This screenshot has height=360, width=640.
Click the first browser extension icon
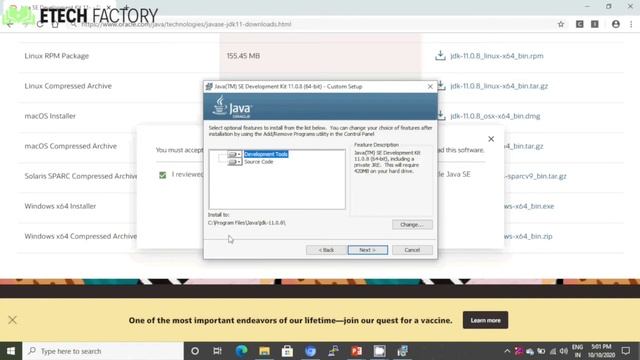click(x=580, y=24)
